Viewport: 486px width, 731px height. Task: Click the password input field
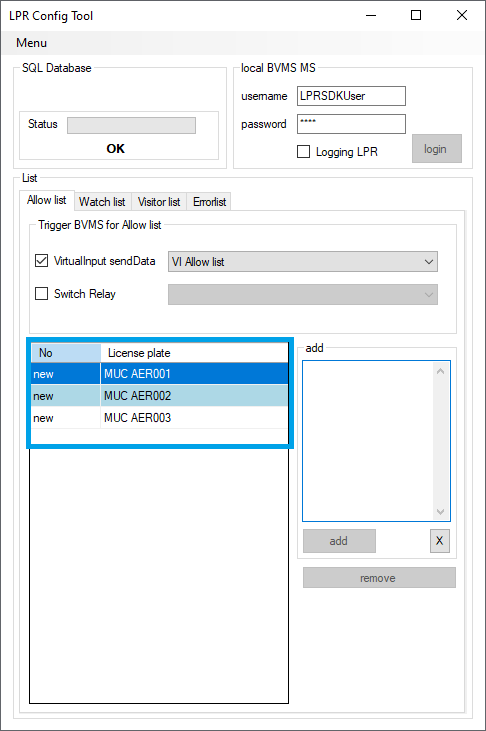coord(351,124)
